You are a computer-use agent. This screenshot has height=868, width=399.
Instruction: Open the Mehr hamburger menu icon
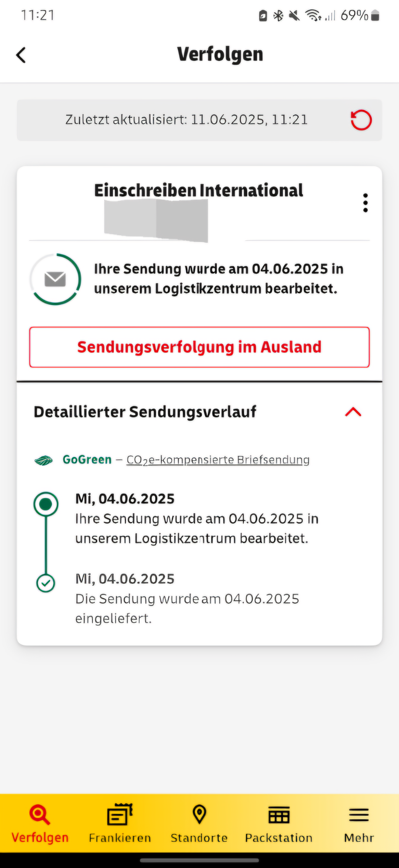tap(358, 814)
